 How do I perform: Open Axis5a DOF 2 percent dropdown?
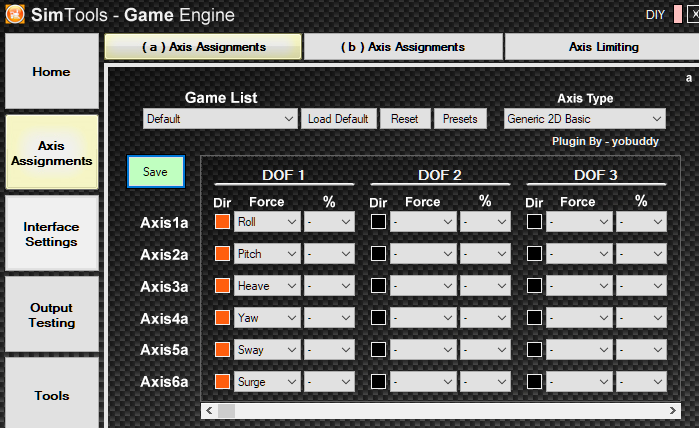(485, 350)
